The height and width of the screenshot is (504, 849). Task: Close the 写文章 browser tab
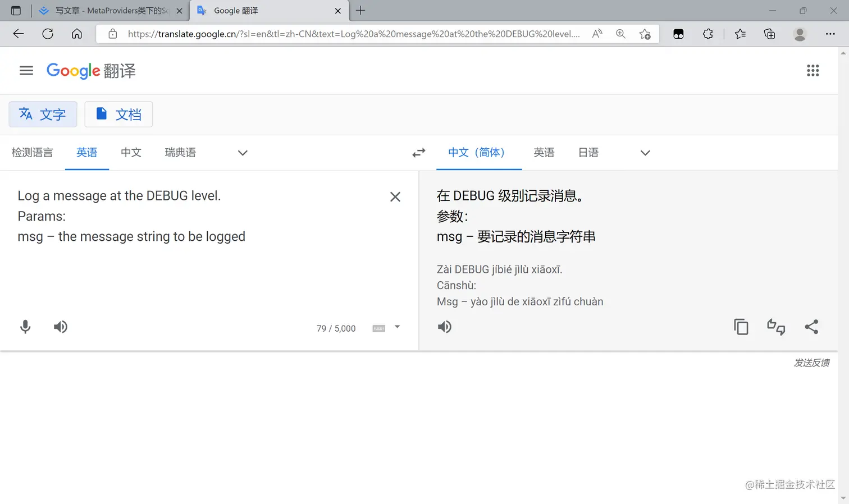click(x=180, y=11)
